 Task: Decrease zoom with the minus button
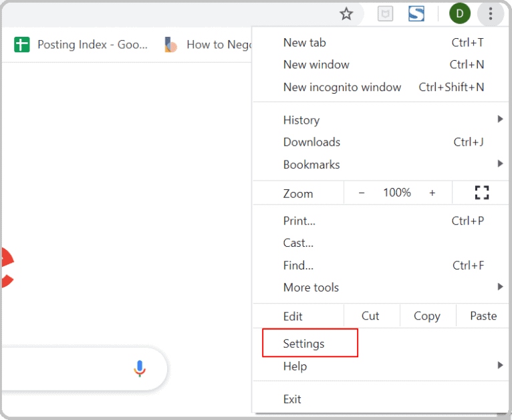click(x=362, y=193)
